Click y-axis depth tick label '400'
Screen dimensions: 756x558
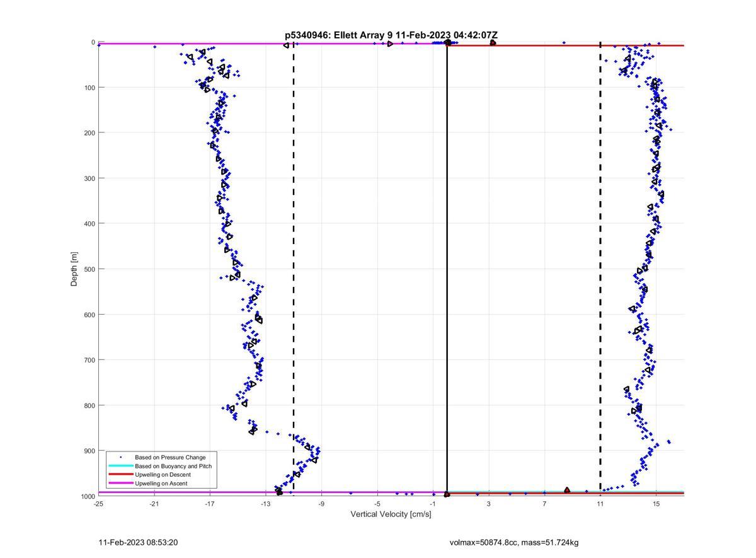pyautogui.click(x=89, y=224)
